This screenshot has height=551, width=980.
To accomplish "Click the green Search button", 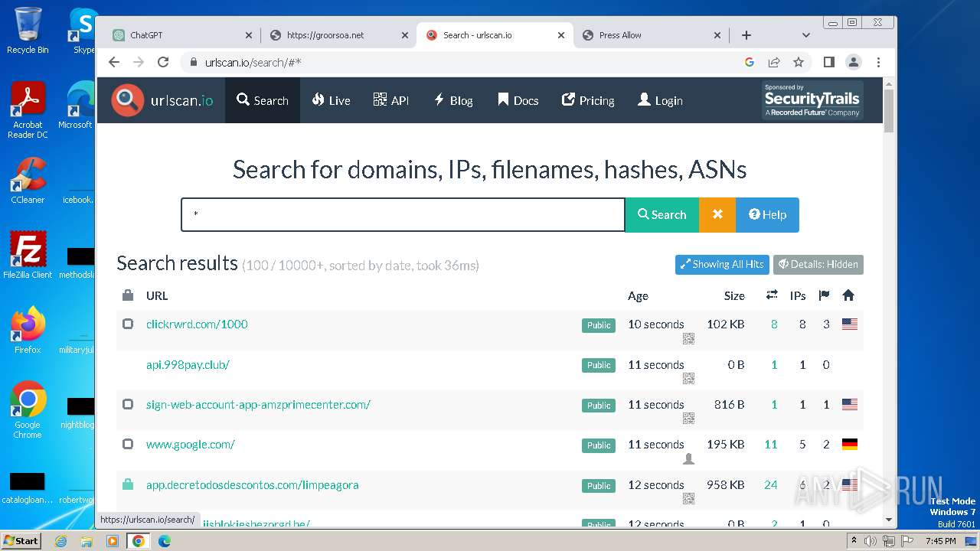I will [662, 215].
